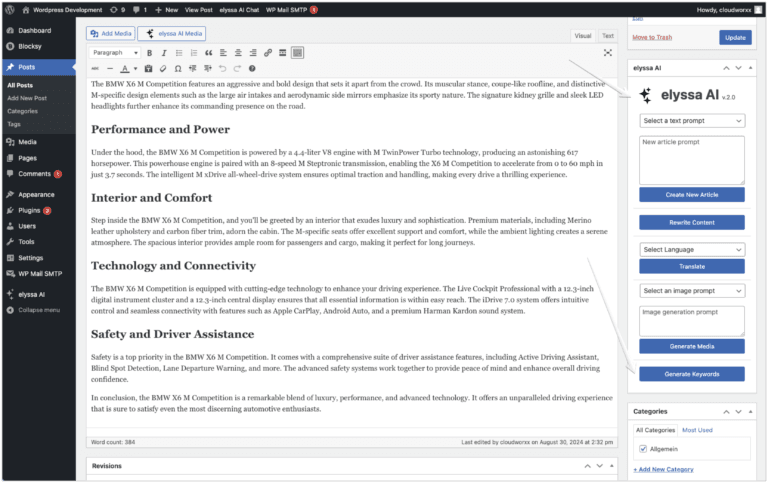Open elyssa AI Chat in admin bar
Screen dimensions: 768x483
coord(239,9)
